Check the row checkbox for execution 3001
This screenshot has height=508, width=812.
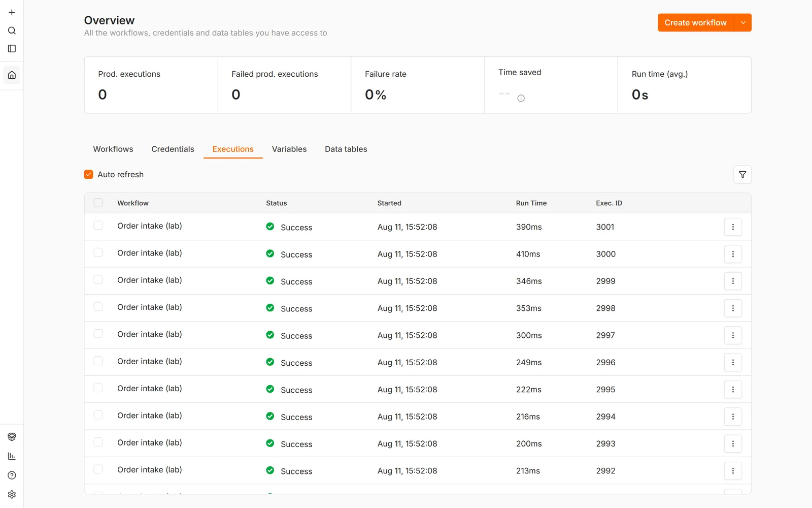point(98,226)
